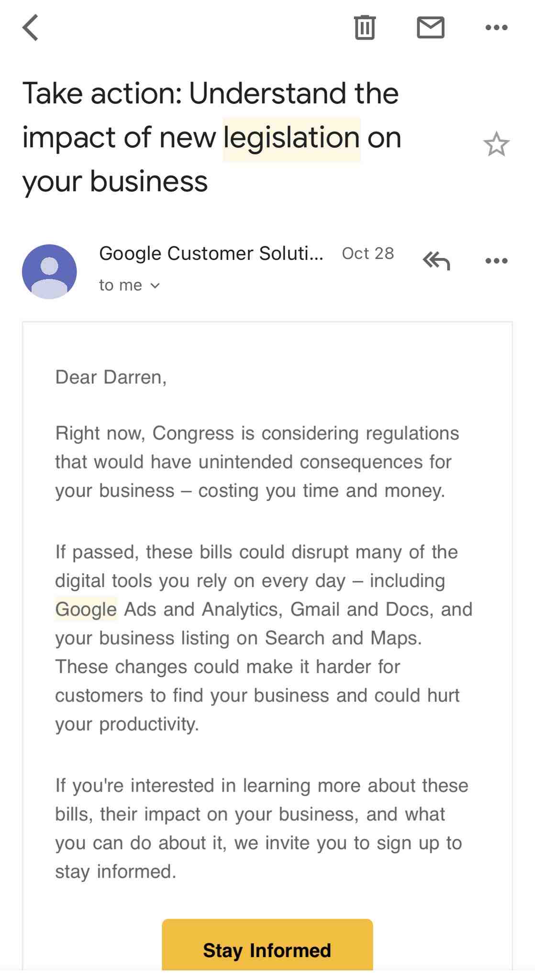The width and height of the screenshot is (535, 980).
Task: Tap the highlighted word "legislation" in subject
Action: [291, 138]
